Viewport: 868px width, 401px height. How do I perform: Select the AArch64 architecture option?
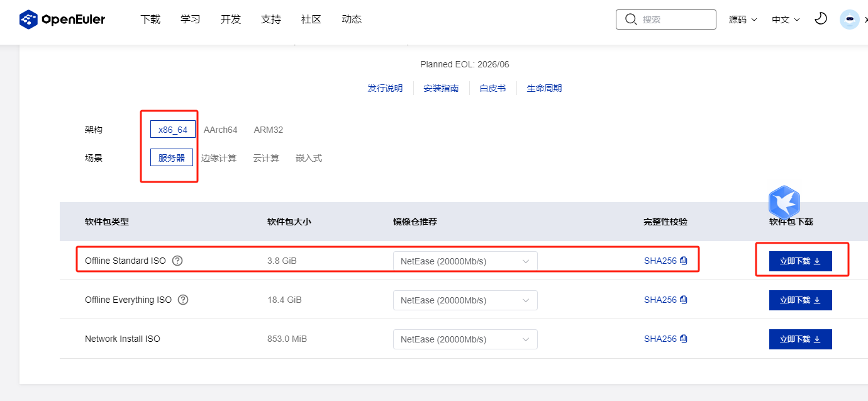tap(220, 130)
